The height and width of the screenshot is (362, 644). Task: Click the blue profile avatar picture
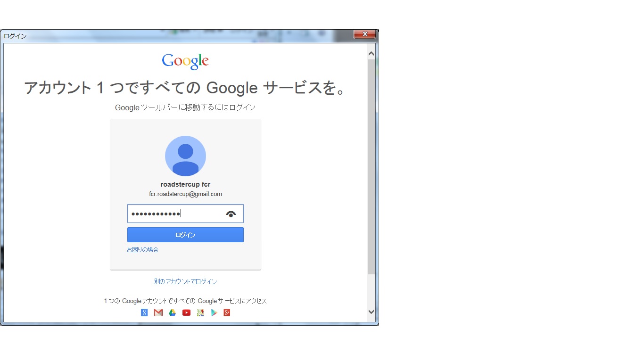[185, 156]
